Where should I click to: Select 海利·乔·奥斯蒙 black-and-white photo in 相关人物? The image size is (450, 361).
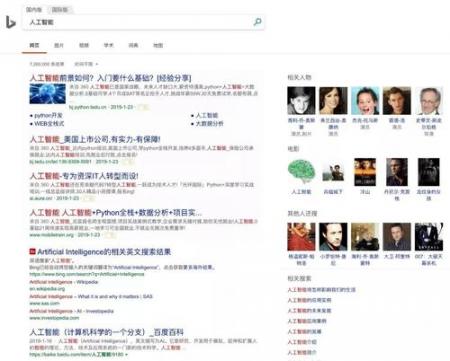(301, 101)
